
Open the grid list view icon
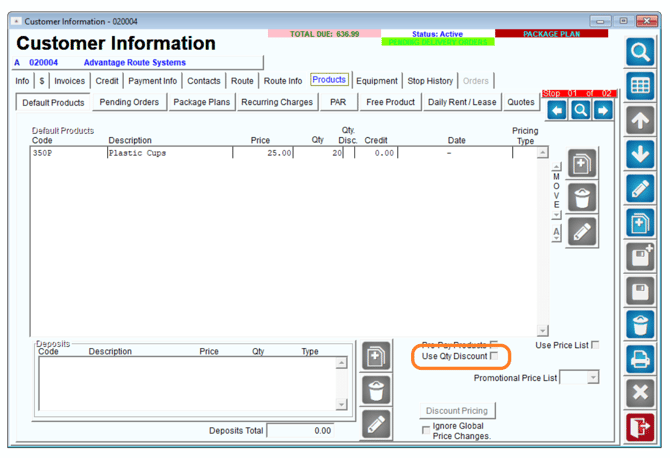point(640,86)
